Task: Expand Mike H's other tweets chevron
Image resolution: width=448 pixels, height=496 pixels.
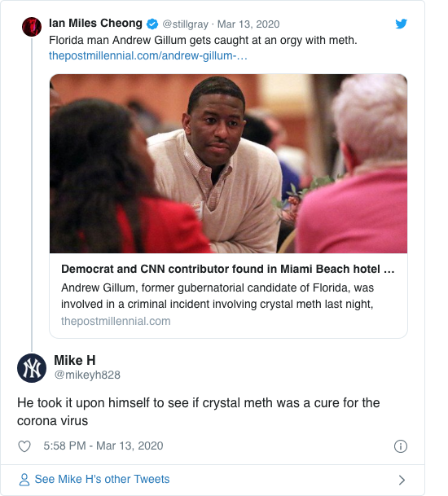Action: pyautogui.click(x=402, y=480)
